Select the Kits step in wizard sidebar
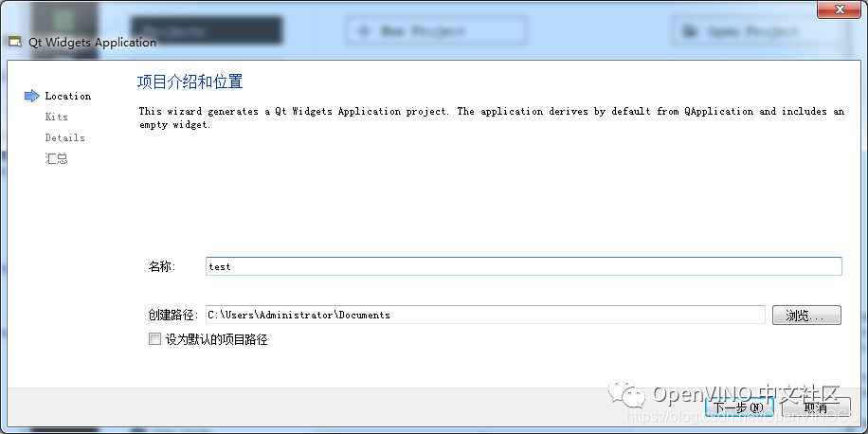The image size is (868, 434). point(57,117)
